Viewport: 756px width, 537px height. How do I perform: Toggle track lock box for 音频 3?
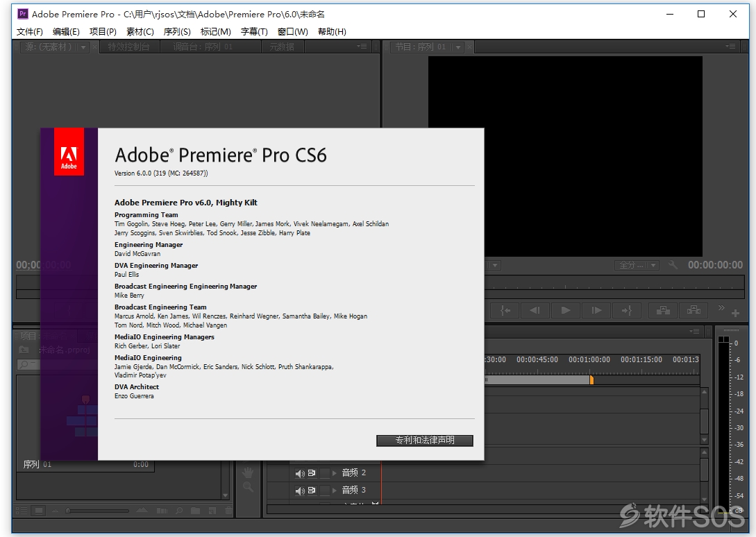point(324,491)
